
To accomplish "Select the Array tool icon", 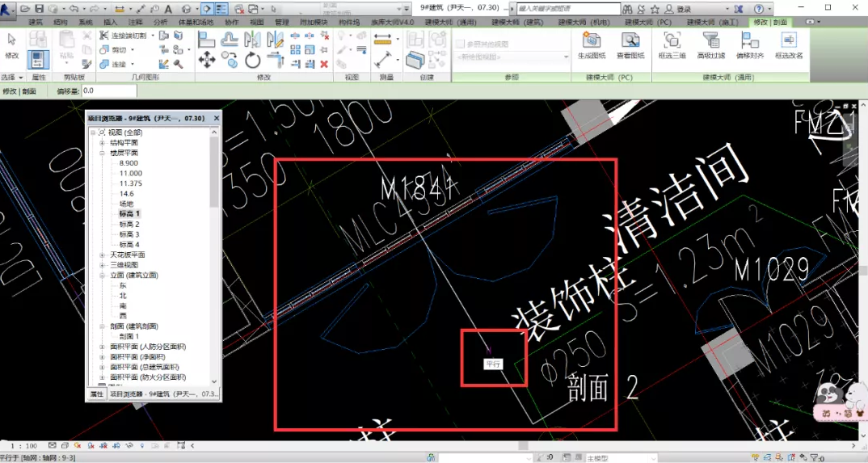I will coord(295,50).
